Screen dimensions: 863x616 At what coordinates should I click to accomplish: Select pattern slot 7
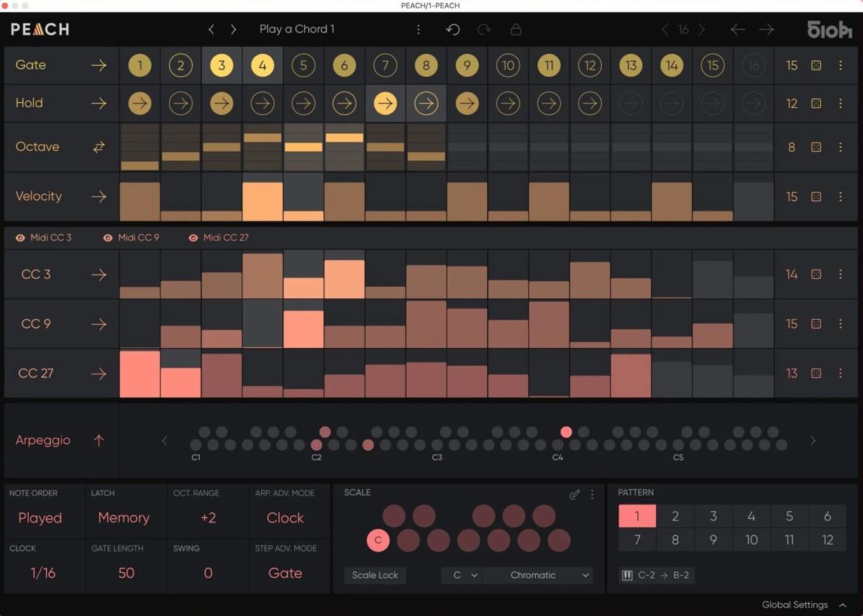pyautogui.click(x=637, y=539)
